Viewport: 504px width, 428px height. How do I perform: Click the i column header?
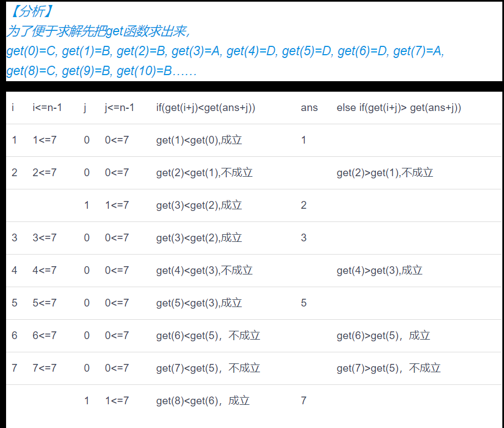(13, 108)
